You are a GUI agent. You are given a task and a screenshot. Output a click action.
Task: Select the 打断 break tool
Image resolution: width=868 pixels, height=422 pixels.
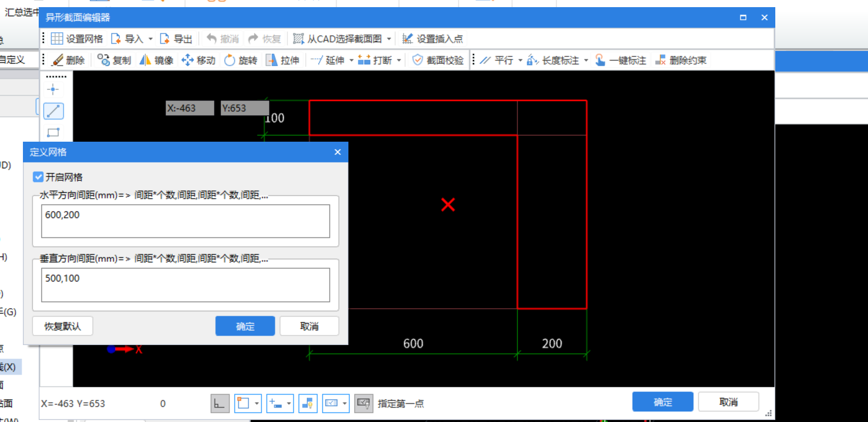click(x=375, y=60)
